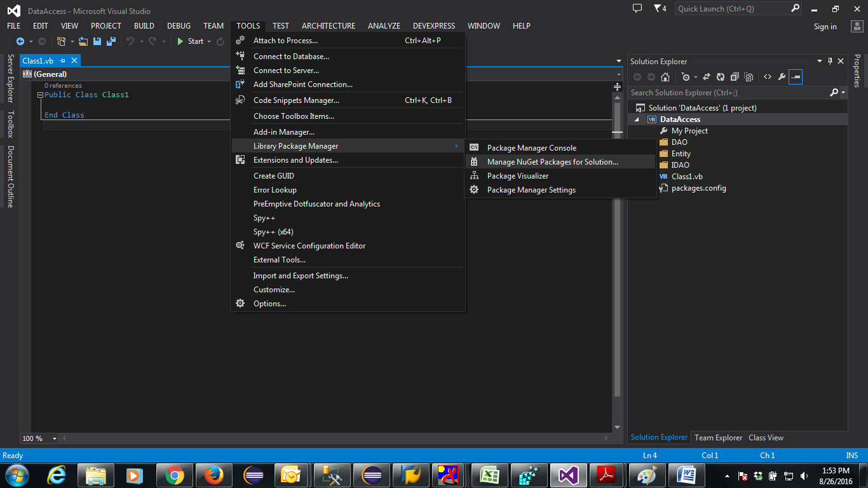The height and width of the screenshot is (488, 868).
Task: Click the Open File toolbar icon
Action: tap(83, 41)
